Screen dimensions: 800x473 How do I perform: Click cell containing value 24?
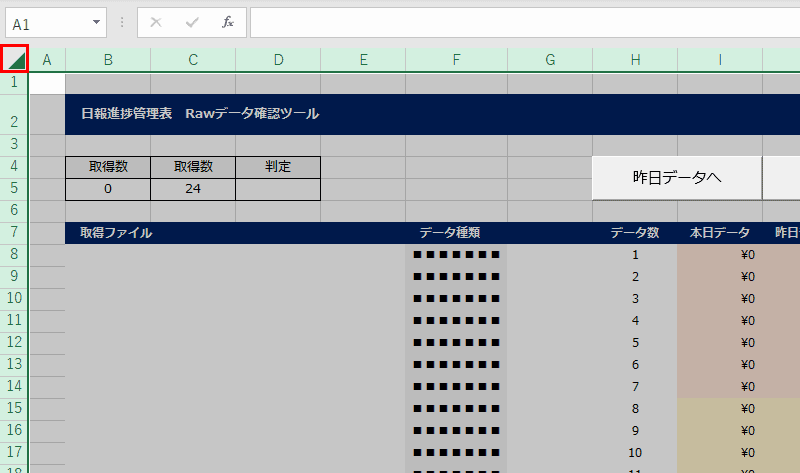pos(193,188)
